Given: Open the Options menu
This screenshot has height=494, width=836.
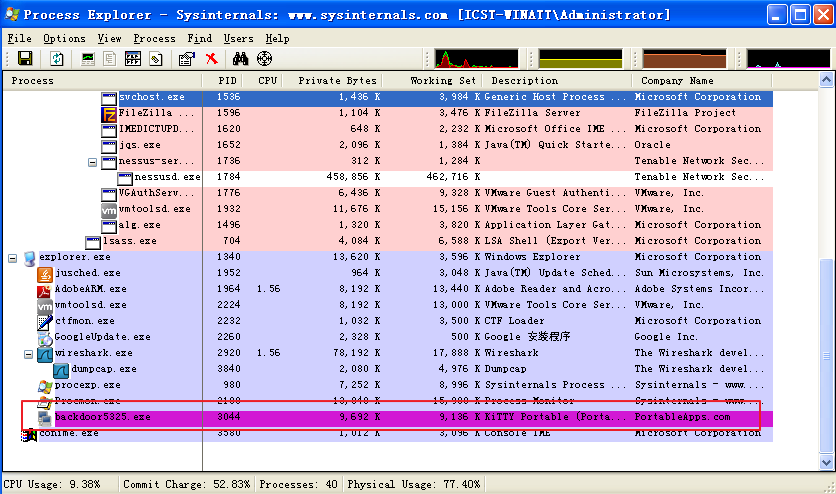Looking at the screenshot, I should (64, 38).
